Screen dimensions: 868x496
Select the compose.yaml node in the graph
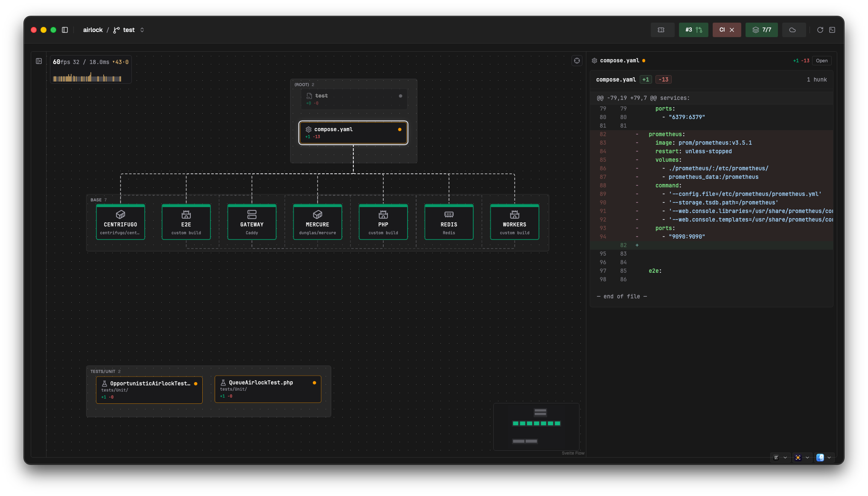[x=353, y=133]
